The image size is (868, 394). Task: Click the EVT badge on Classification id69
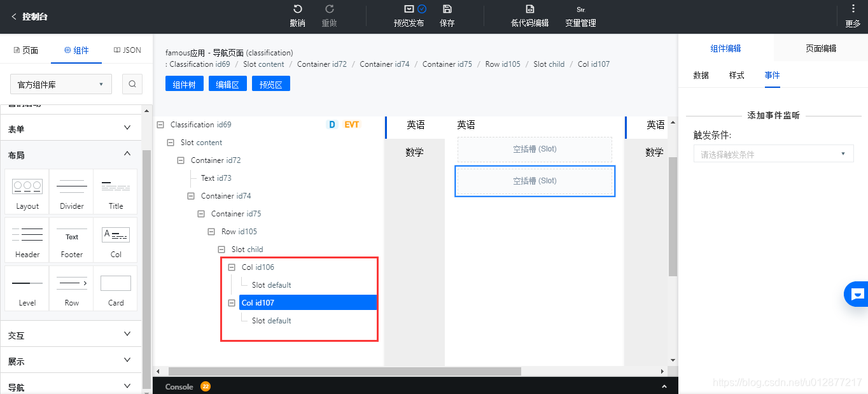click(x=352, y=125)
